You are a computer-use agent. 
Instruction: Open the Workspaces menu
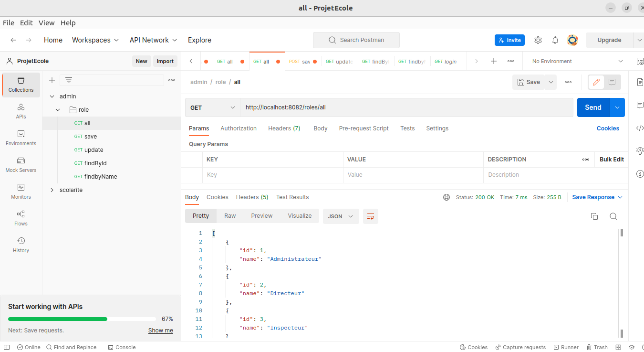click(x=95, y=40)
